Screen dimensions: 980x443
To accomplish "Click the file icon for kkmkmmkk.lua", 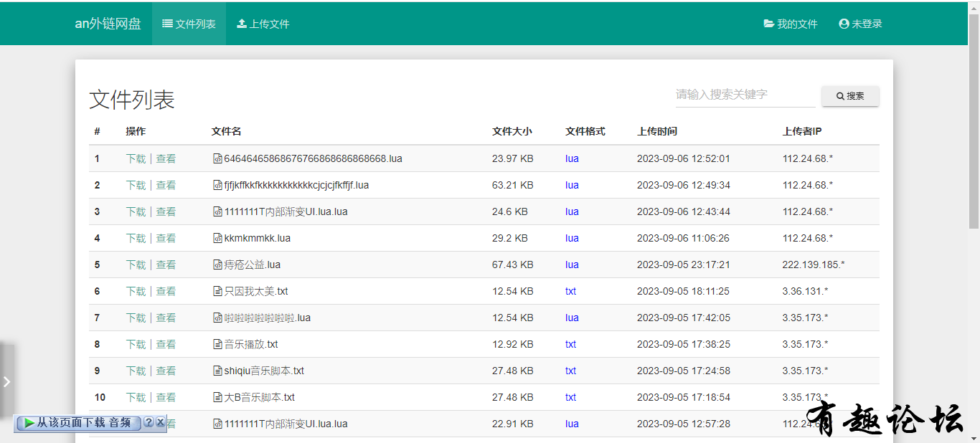I will point(217,238).
